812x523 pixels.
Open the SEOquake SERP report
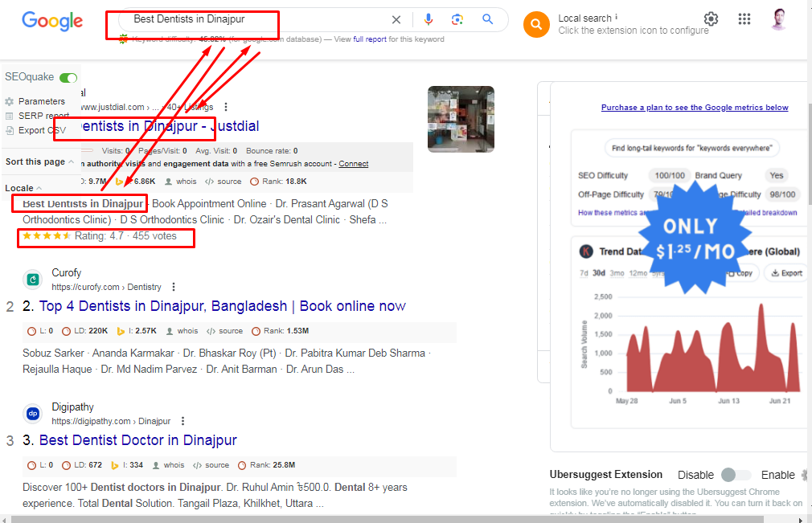click(37, 116)
